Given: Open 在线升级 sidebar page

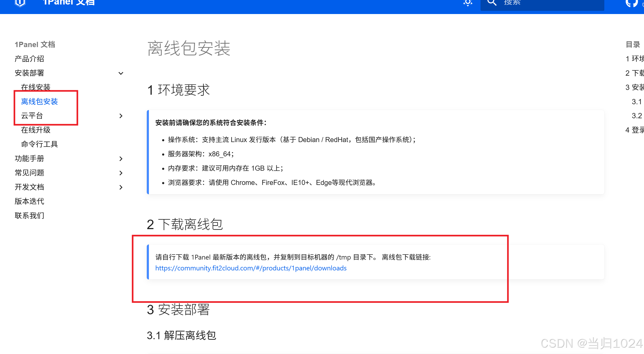Looking at the screenshot, I should coord(36,130).
